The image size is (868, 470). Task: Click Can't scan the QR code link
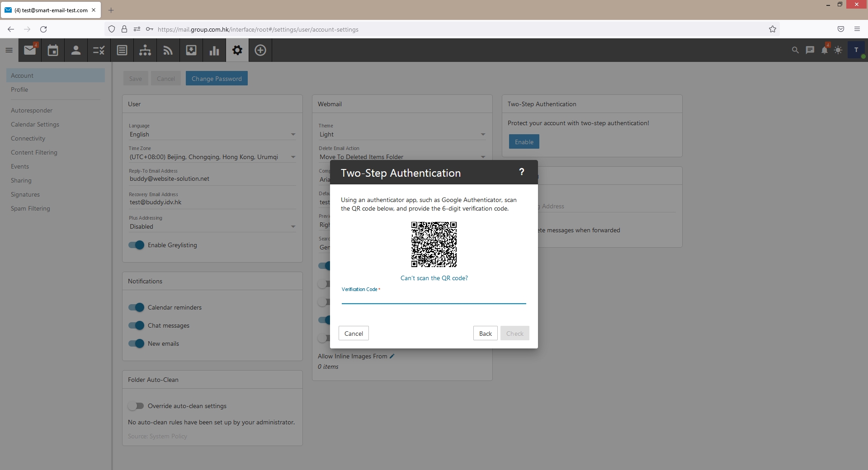point(434,278)
